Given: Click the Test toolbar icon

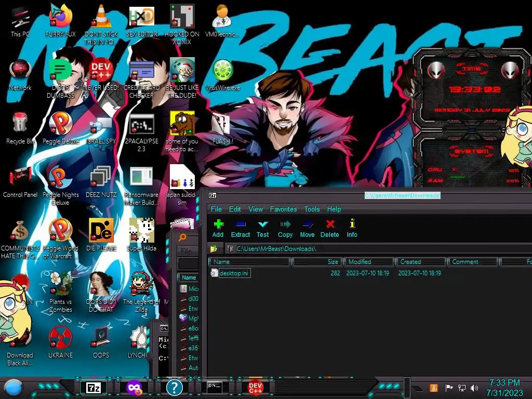Looking at the screenshot, I should pyautogui.click(x=262, y=229).
